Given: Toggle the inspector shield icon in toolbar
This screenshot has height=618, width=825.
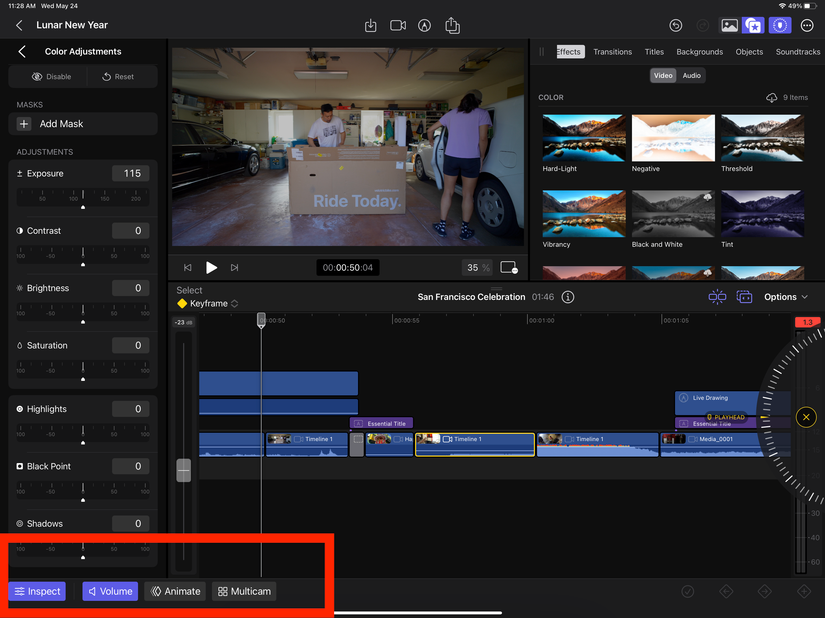Looking at the screenshot, I should (780, 25).
